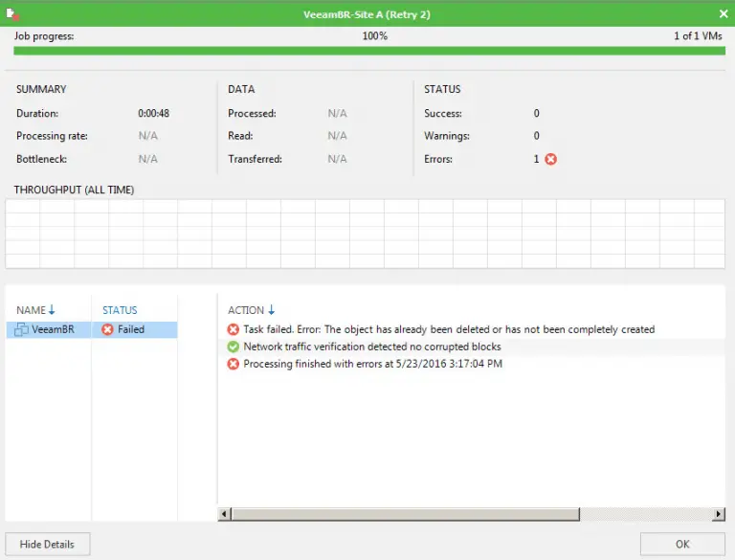735x560 pixels.
Task: Click the green job progress bar
Action: coord(369,51)
